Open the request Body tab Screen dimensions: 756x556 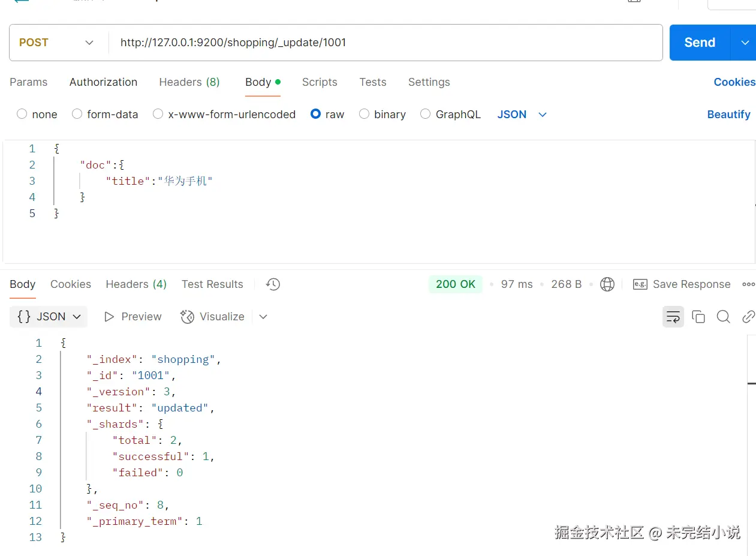(x=263, y=82)
